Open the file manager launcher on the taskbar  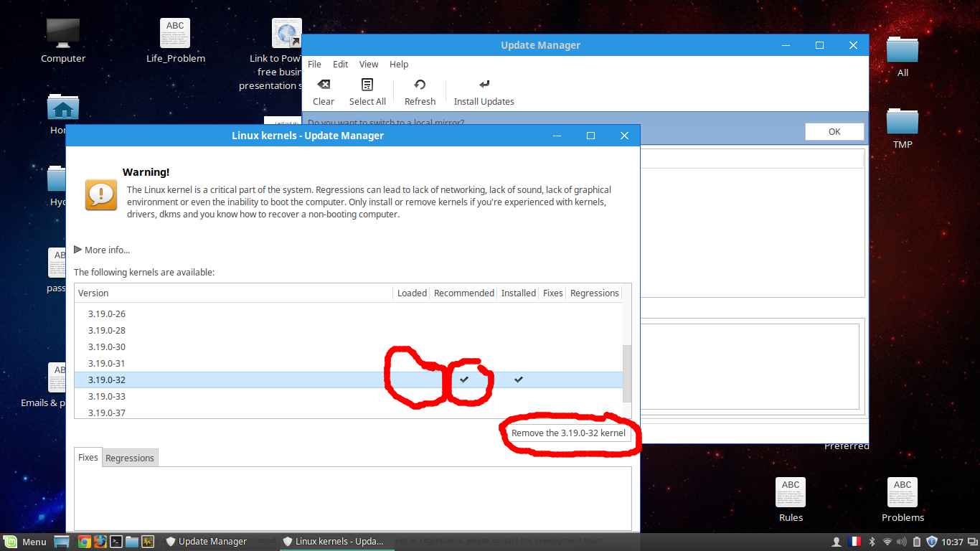(x=132, y=542)
